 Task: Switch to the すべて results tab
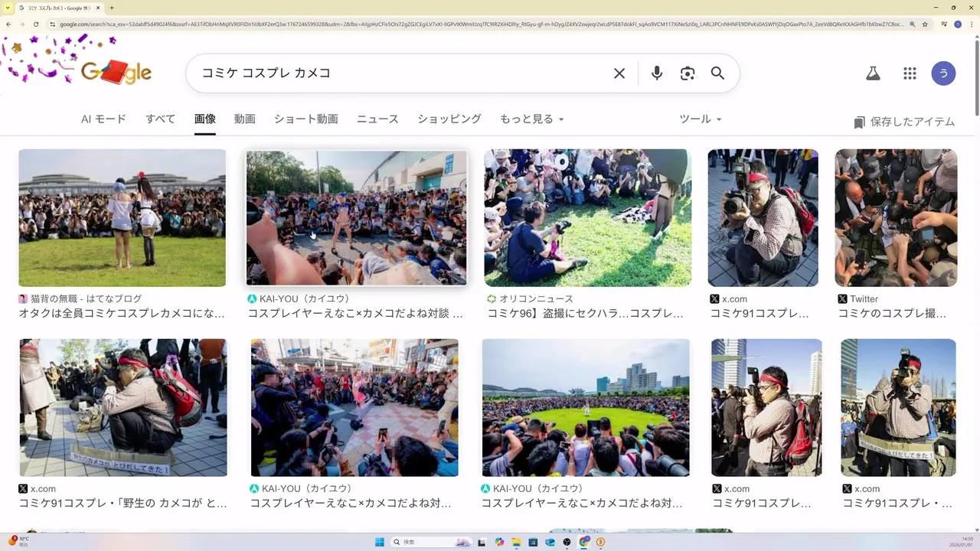pyautogui.click(x=160, y=119)
